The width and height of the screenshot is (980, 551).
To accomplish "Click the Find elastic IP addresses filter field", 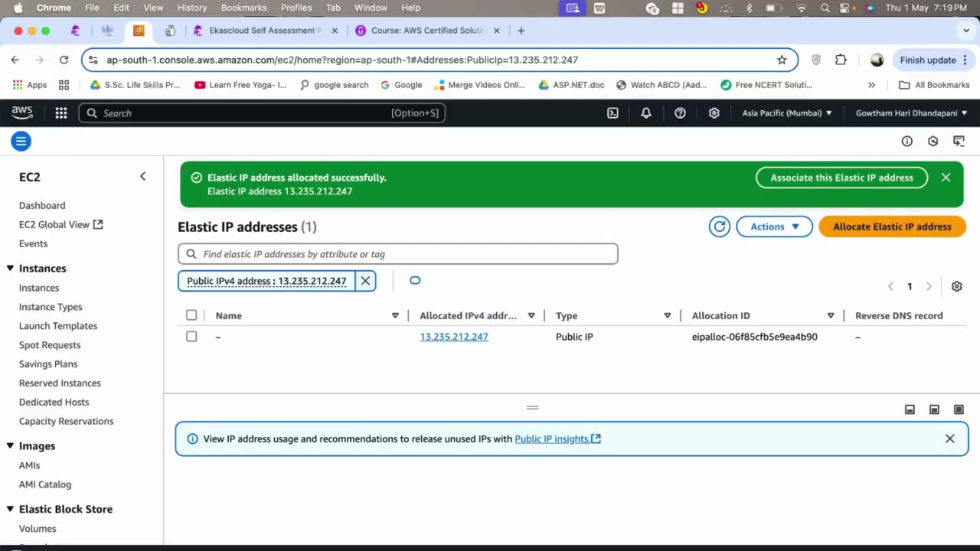I will coord(398,254).
